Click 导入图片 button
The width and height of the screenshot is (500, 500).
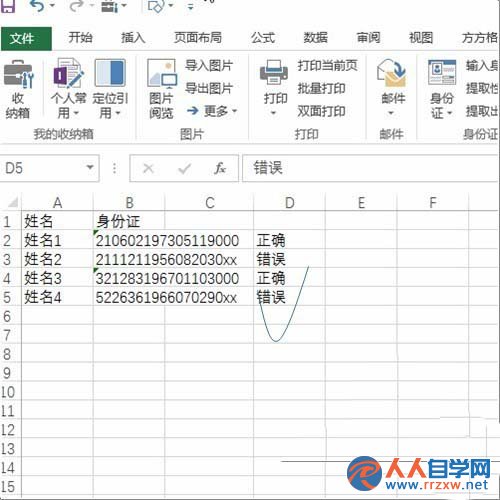209,65
